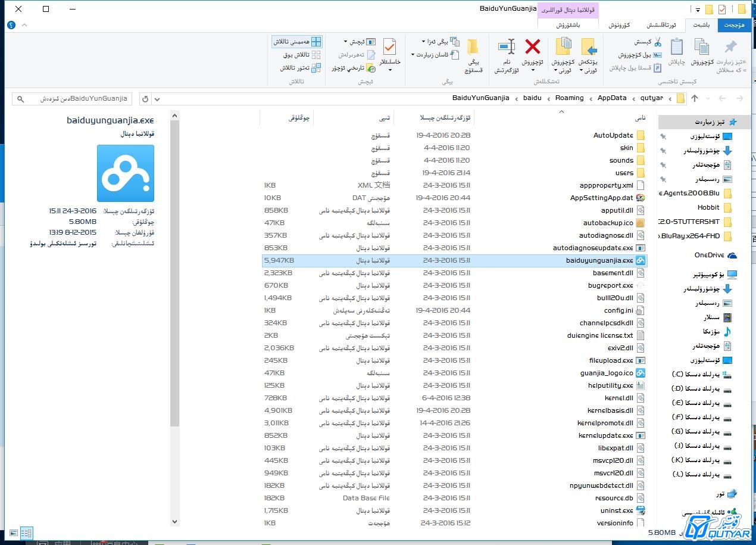The image size is (756, 545).
Task: Open Help with the blue question mark icon
Action: click(11, 25)
